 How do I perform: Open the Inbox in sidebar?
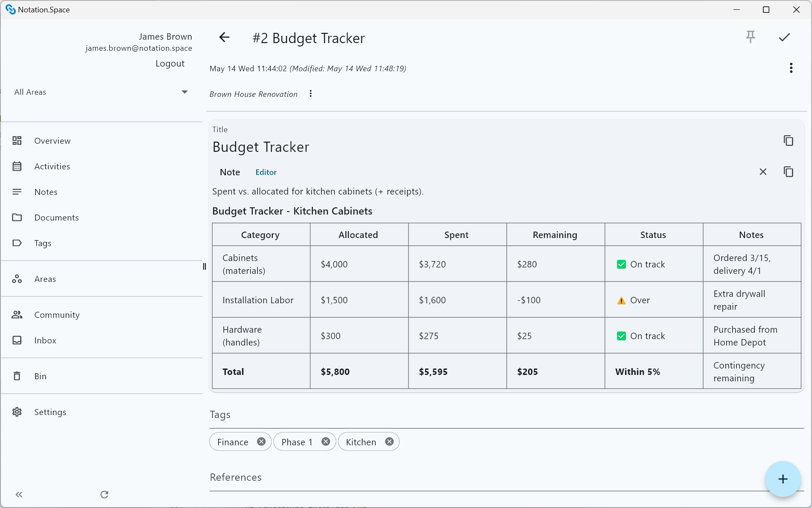pos(45,340)
